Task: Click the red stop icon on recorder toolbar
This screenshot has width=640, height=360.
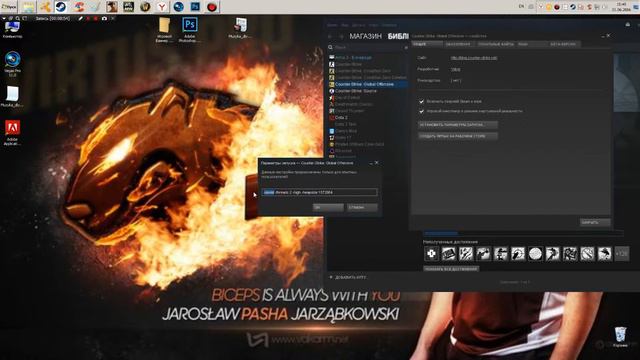Action: (96, 18)
